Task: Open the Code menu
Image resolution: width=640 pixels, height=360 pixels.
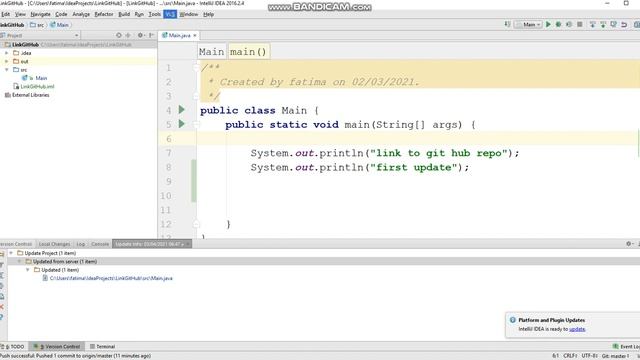Action: pyautogui.click(x=61, y=14)
